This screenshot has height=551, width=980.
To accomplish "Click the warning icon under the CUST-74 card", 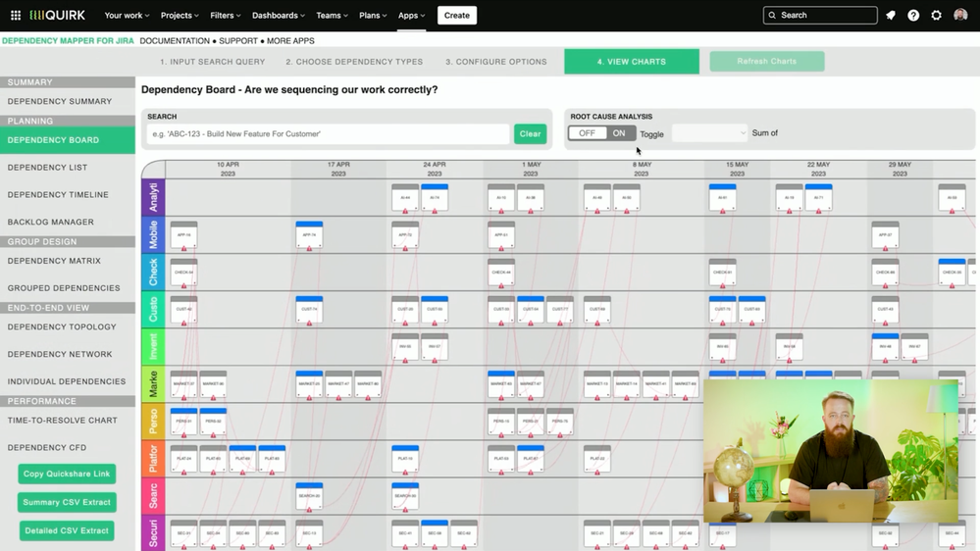I will 309,323.
